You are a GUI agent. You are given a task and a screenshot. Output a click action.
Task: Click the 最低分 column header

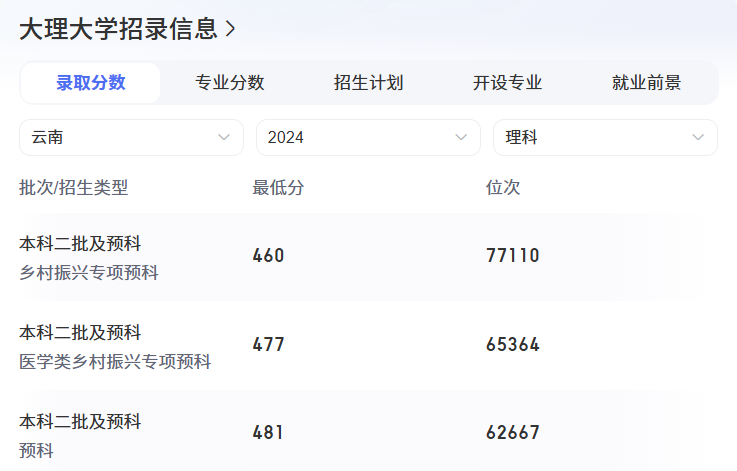(278, 188)
